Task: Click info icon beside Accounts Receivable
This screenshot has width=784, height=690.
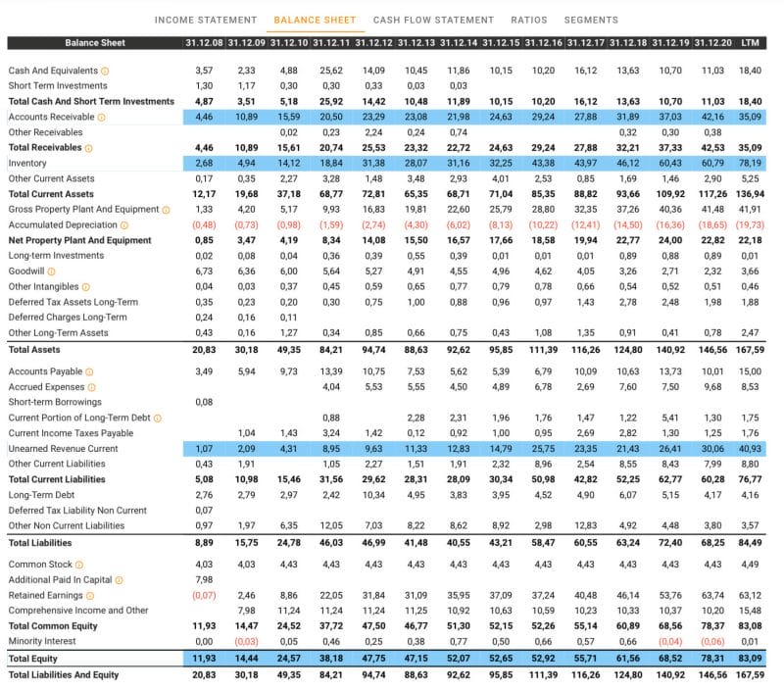Action: (x=102, y=118)
